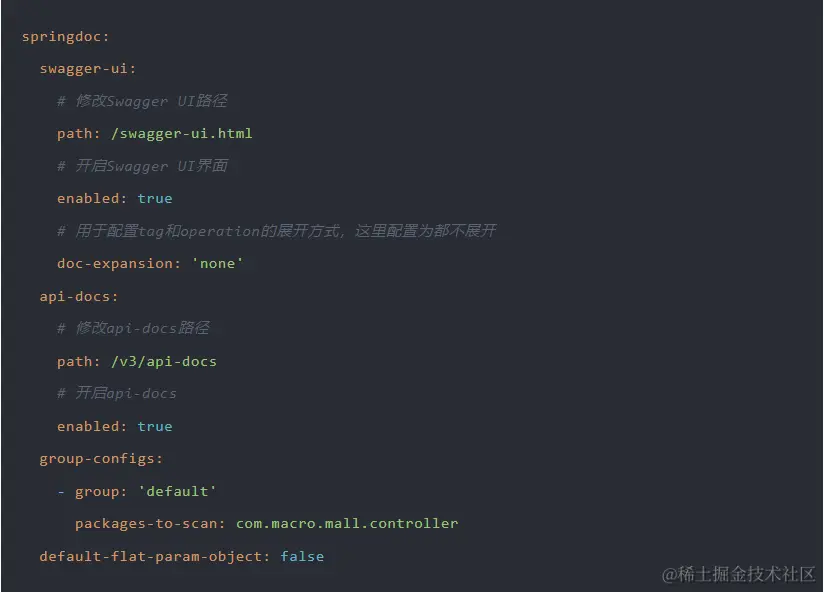Select the 'none' string value
The width and height of the screenshot is (824, 592).
(217, 264)
